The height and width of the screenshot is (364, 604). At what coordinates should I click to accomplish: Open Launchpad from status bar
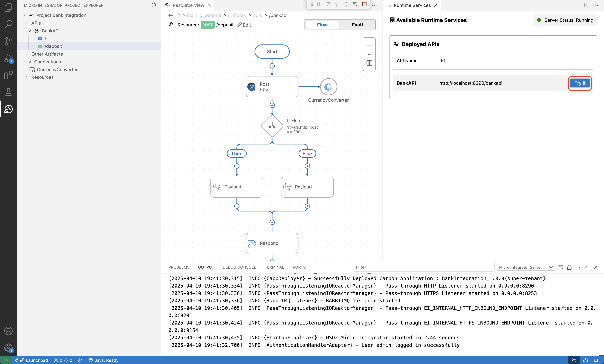(31, 360)
